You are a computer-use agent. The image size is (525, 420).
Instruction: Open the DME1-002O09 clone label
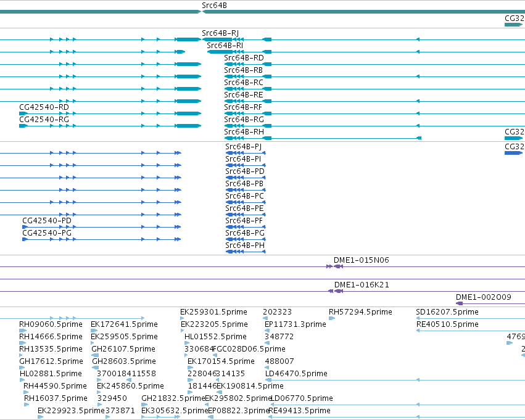(484, 297)
